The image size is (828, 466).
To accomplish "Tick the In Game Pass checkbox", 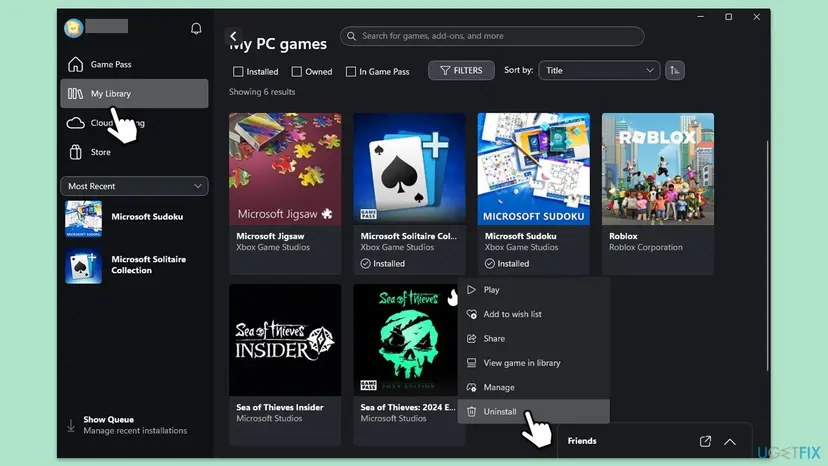I will [351, 71].
